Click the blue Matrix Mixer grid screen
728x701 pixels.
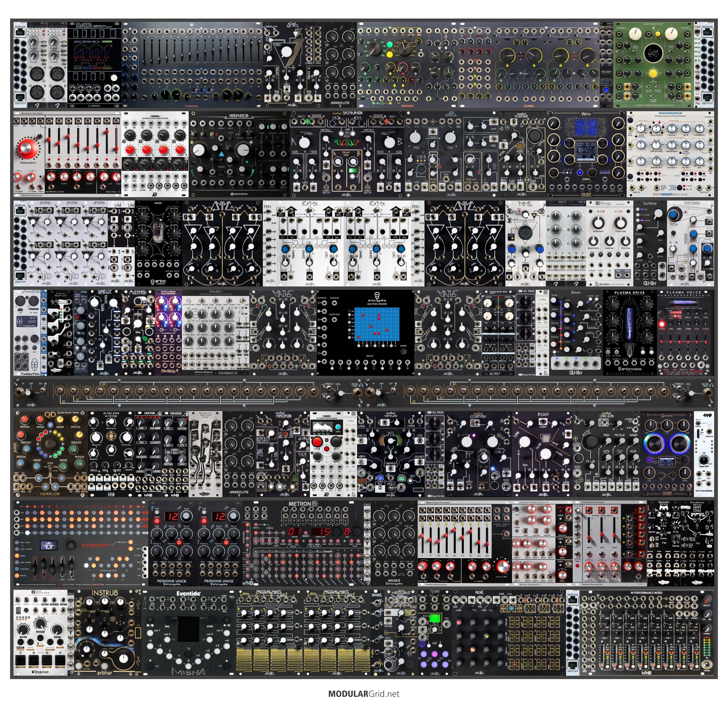click(377, 324)
